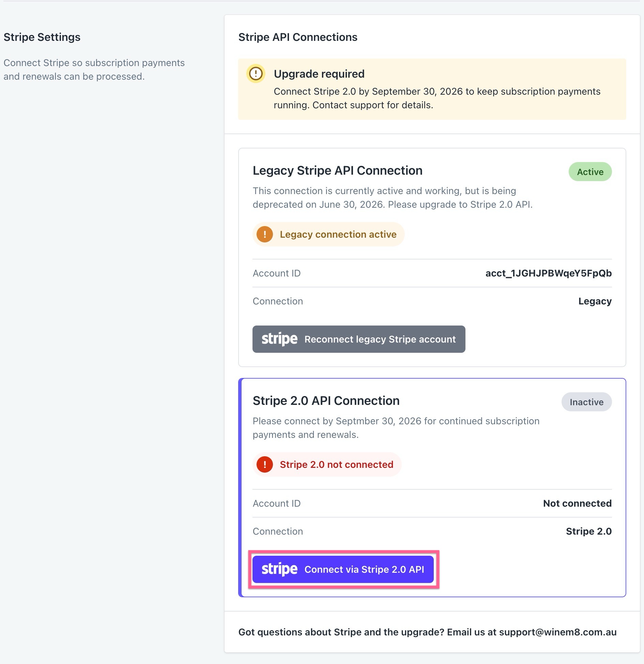The width and height of the screenshot is (644, 664).
Task: Click the green Active status badge
Action: coord(590,172)
